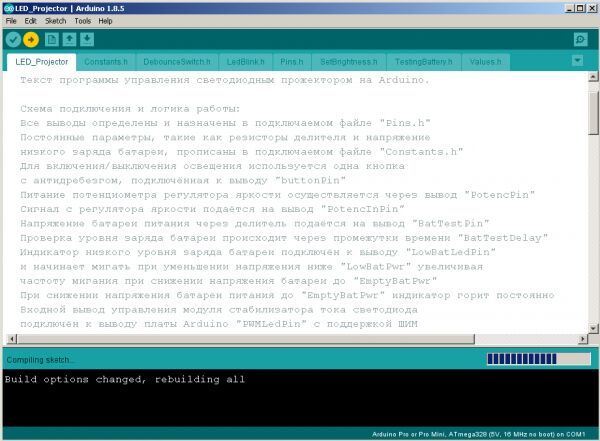Click the 'Схема подключения и логика работы:' line

[x=130, y=109]
